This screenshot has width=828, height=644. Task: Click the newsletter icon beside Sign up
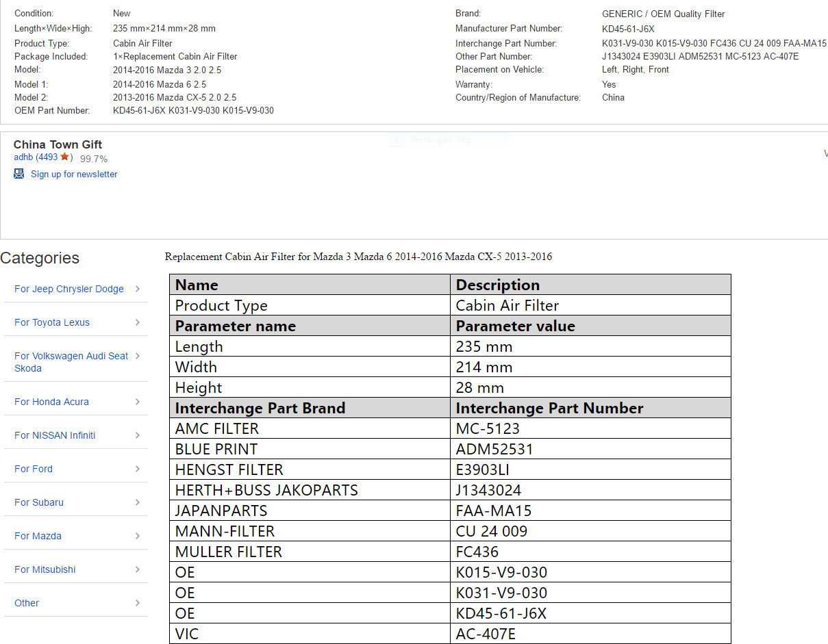click(x=19, y=174)
